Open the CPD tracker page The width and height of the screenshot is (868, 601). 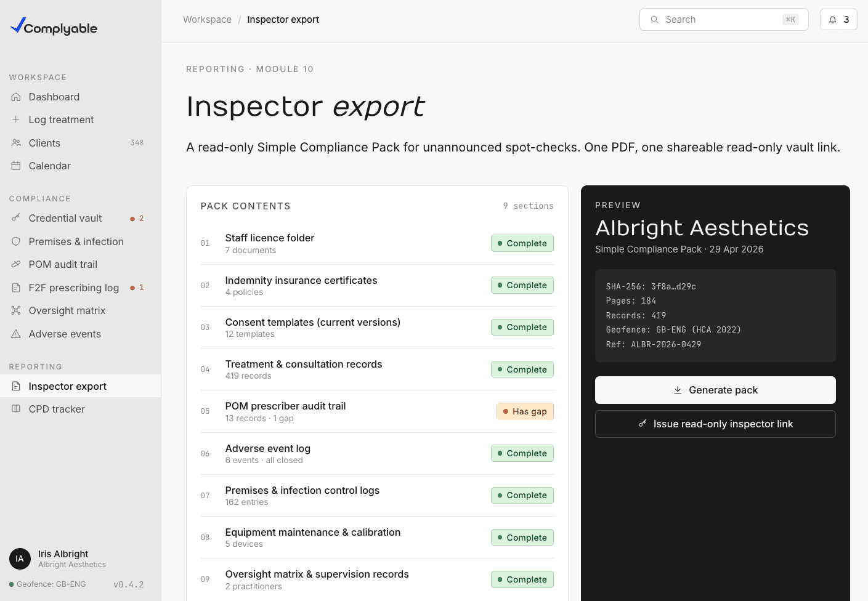tap(81, 409)
